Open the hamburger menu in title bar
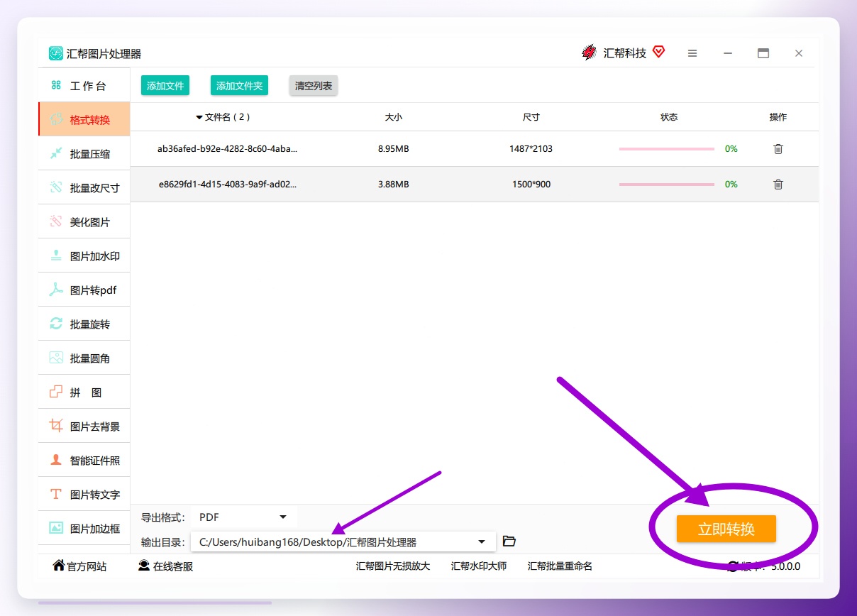The height and width of the screenshot is (616, 857). click(x=692, y=53)
